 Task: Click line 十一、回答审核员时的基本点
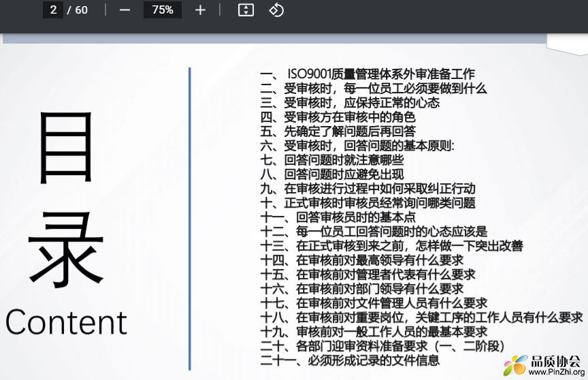click(x=338, y=217)
